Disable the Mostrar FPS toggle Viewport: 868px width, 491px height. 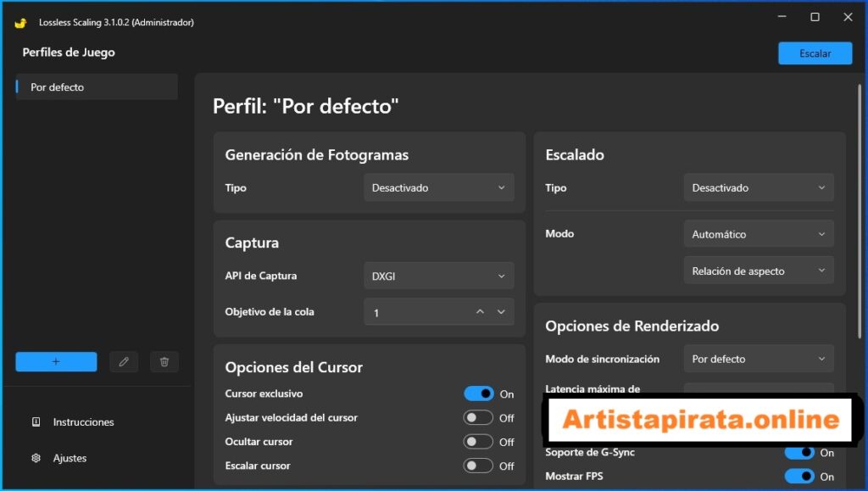799,476
